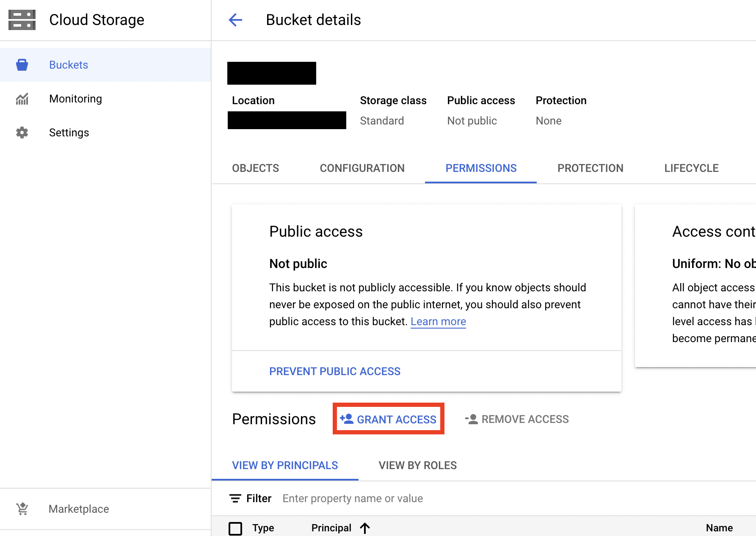Toggle the select-all checkbox in table header

(x=235, y=528)
